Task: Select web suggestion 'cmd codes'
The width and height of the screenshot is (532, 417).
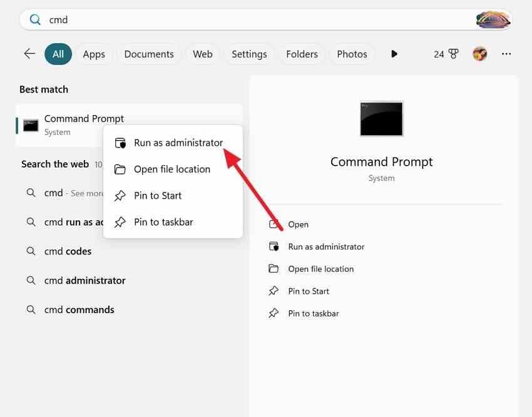Action: tap(129, 251)
